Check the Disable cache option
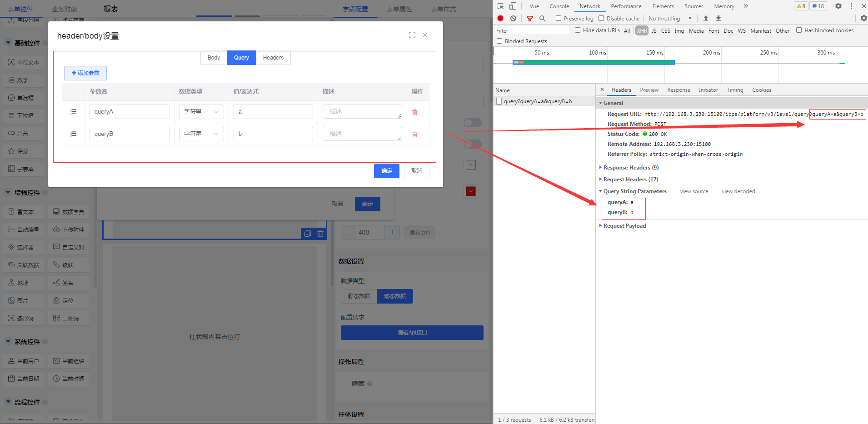 click(601, 19)
